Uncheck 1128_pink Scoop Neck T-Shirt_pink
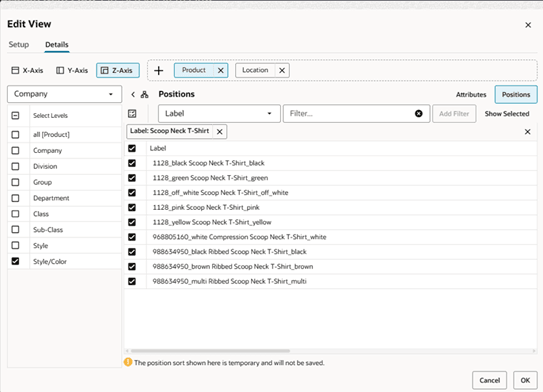Screen dimensions: 543x392 [132, 207]
